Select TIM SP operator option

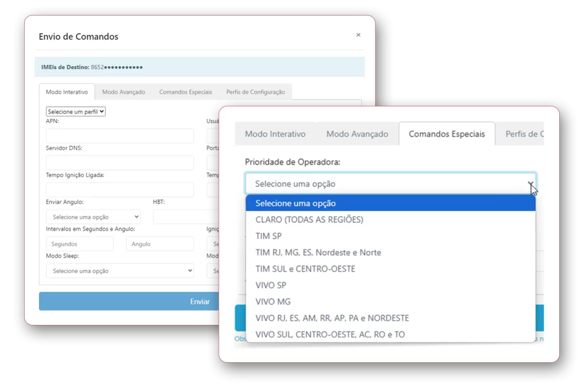click(268, 236)
